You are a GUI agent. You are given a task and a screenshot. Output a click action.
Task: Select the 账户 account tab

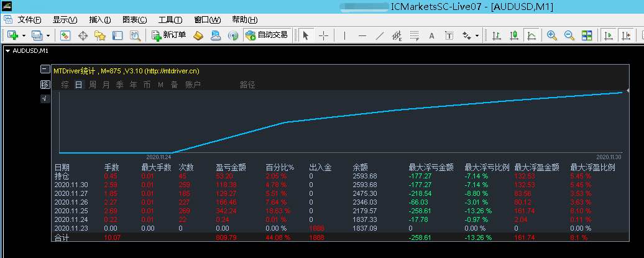tap(193, 85)
